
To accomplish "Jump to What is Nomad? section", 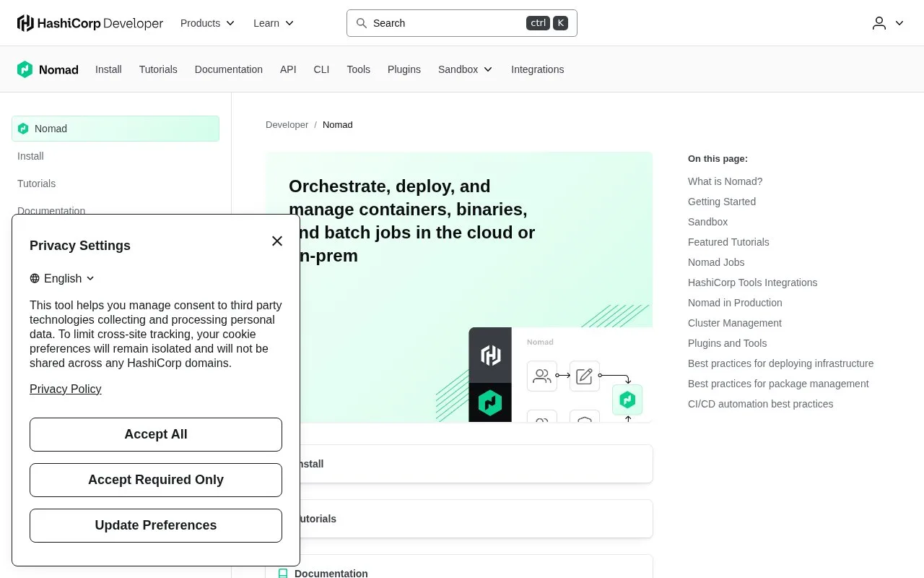I will (725, 181).
